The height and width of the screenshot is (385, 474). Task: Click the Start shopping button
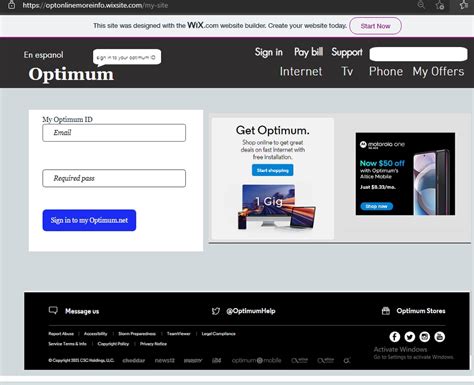coord(273,170)
